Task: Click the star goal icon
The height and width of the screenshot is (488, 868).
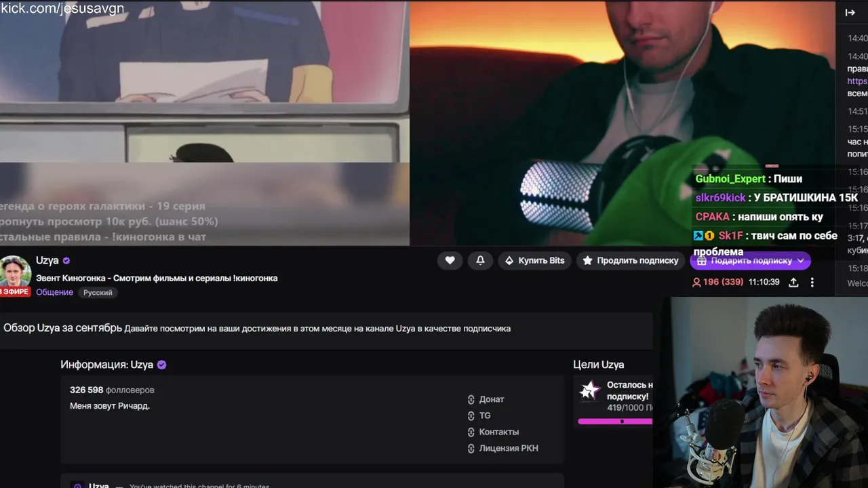Action: tap(590, 390)
